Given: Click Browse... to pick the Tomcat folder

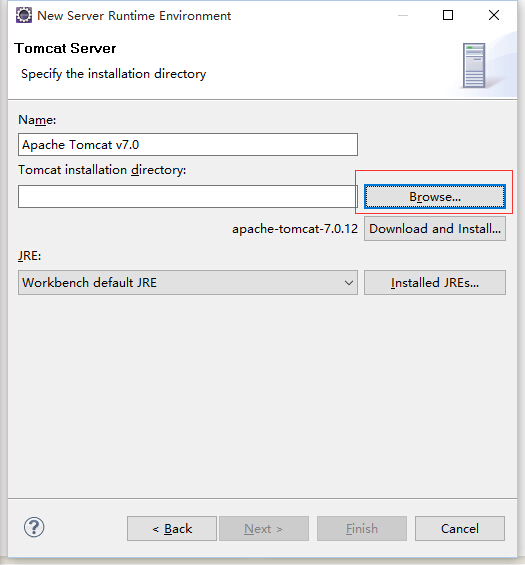Looking at the screenshot, I should click(x=435, y=197).
